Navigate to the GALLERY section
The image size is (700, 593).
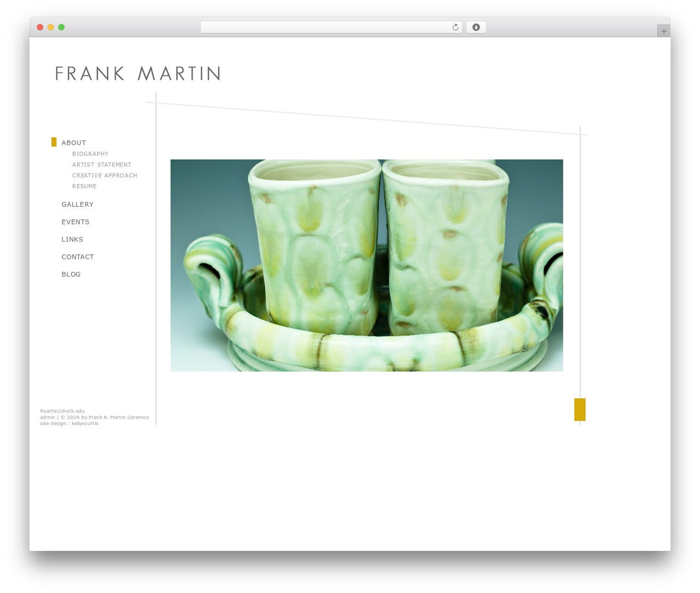78,205
